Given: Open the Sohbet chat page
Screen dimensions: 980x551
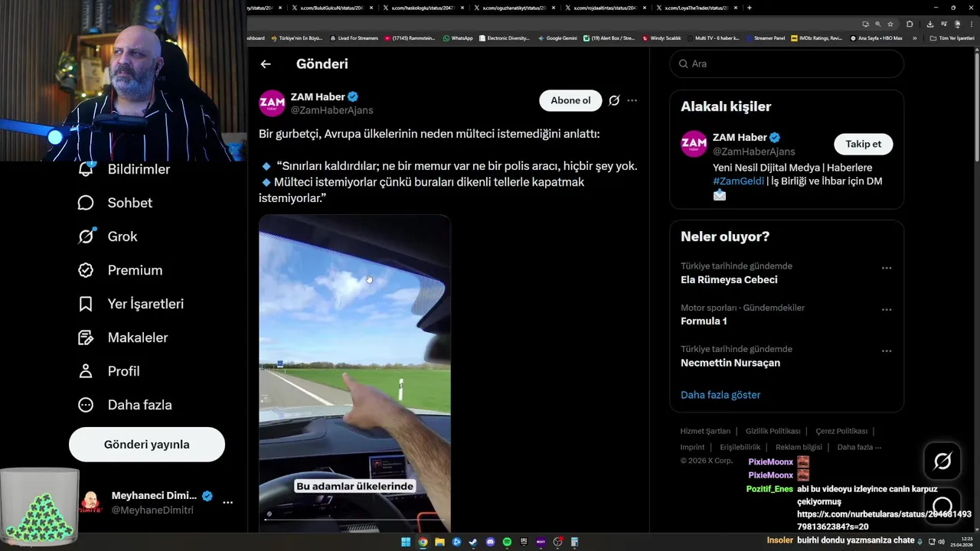Looking at the screenshot, I should click(115, 203).
